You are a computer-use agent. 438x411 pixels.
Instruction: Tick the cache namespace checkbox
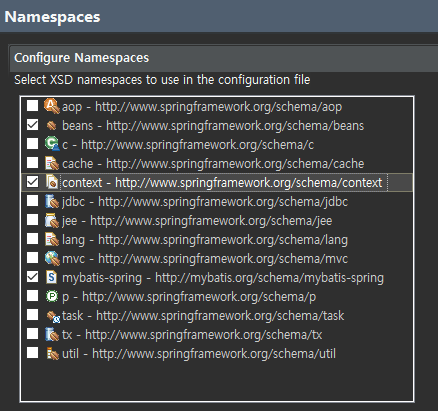click(x=32, y=163)
